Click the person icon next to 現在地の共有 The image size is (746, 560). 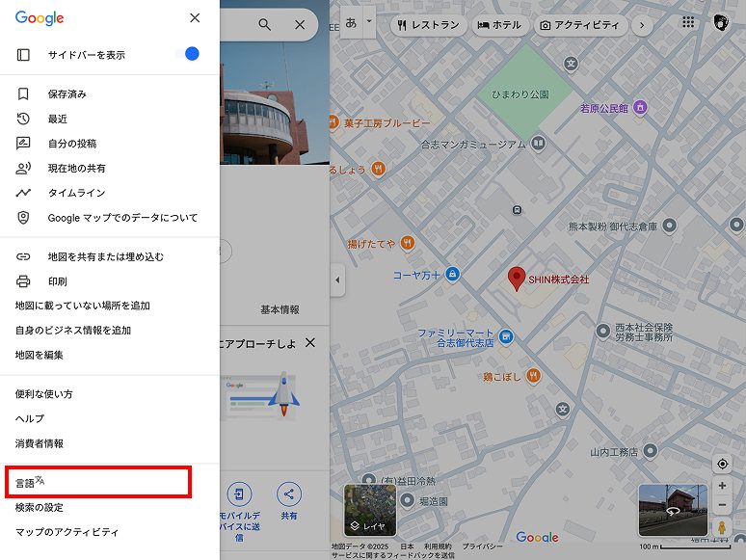23,168
